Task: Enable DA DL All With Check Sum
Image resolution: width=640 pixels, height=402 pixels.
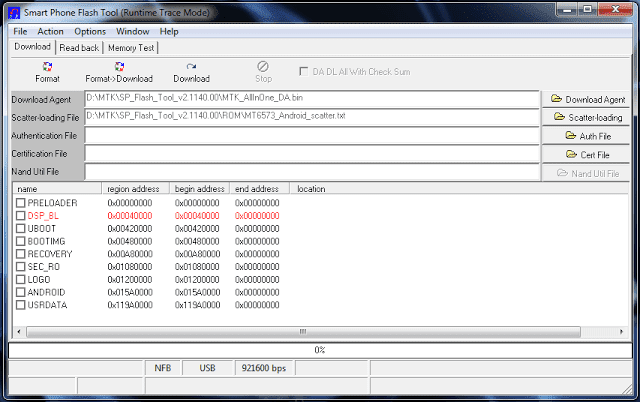Action: 304,72
